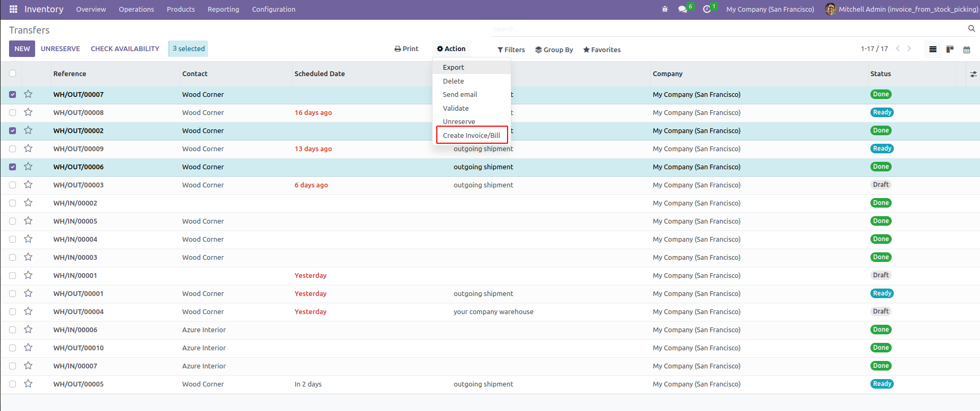
Task: Choose Create Invoice/Bill from Action menu
Action: click(x=471, y=135)
